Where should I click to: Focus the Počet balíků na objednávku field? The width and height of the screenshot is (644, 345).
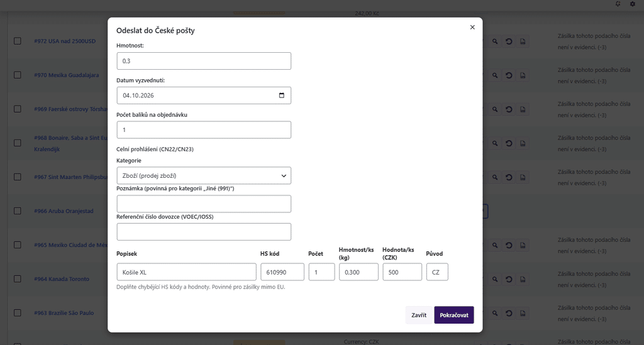[204, 129]
